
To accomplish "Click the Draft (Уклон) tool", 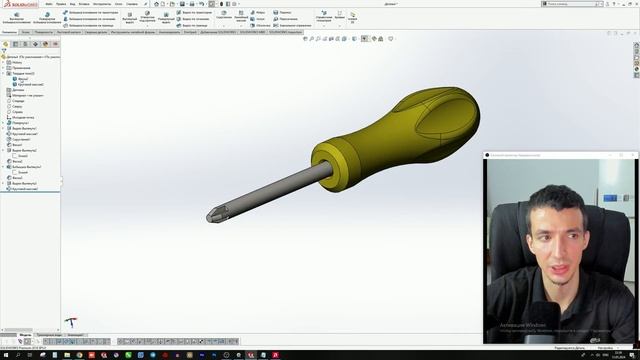I will point(258,19).
